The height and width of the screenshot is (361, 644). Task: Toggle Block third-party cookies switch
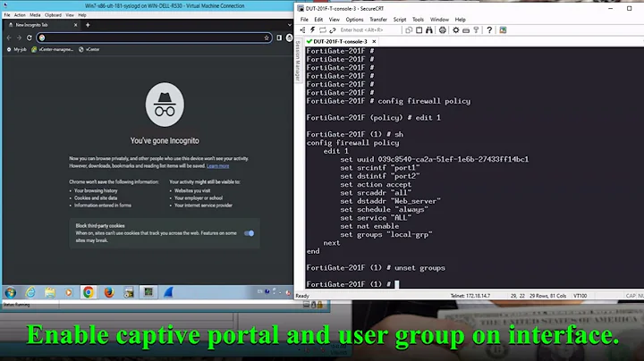[249, 233]
